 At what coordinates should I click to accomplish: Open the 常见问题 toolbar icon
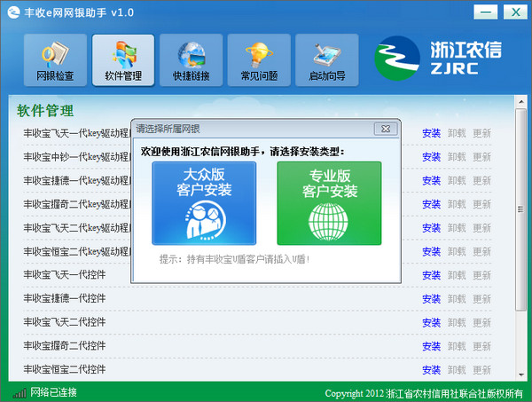pyautogui.click(x=259, y=60)
